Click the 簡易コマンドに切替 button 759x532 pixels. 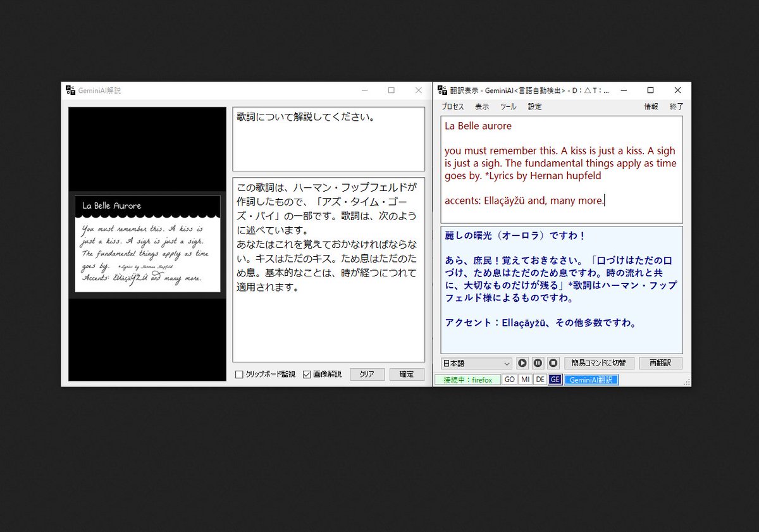(600, 362)
